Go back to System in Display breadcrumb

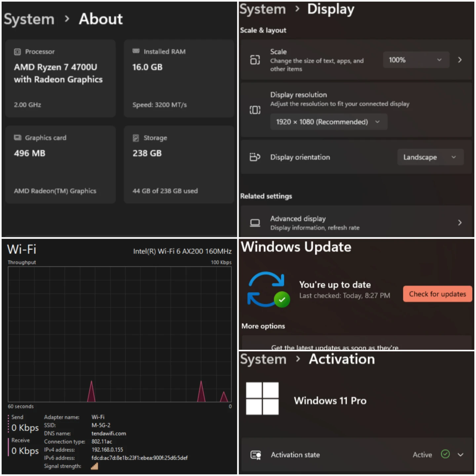pos(262,10)
